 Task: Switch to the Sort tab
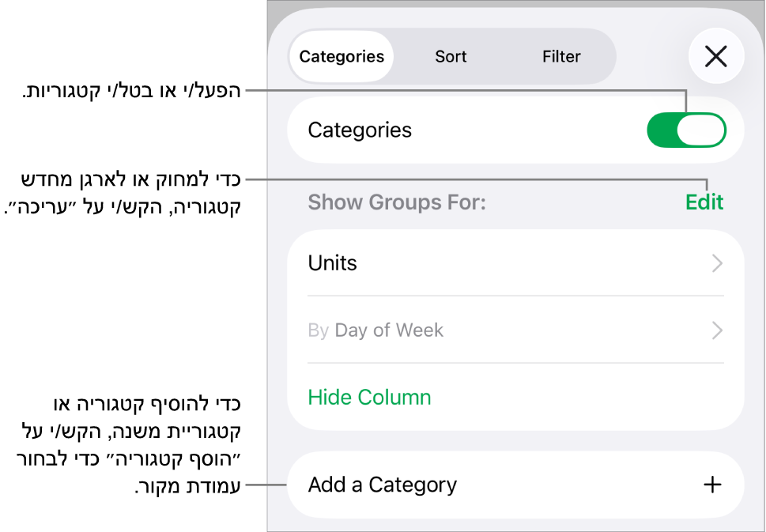tap(451, 57)
